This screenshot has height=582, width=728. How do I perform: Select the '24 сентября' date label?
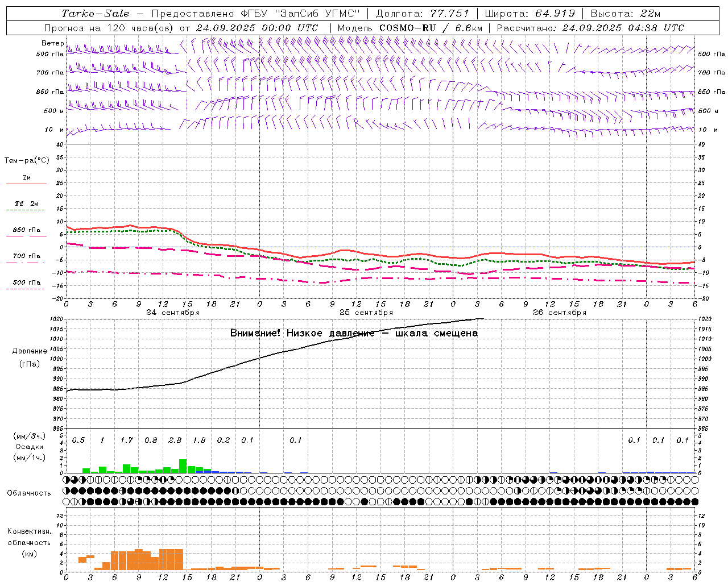click(172, 313)
